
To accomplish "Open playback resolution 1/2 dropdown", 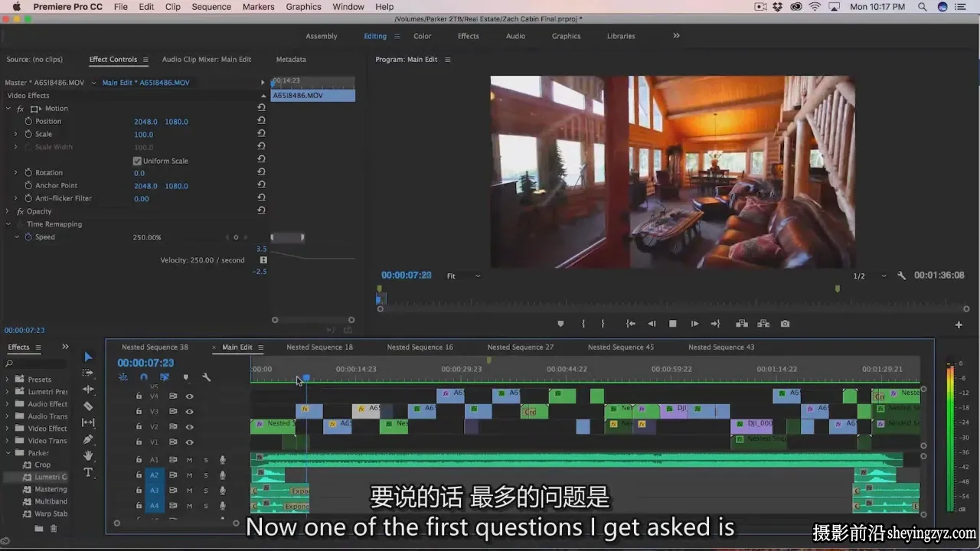I will (871, 275).
